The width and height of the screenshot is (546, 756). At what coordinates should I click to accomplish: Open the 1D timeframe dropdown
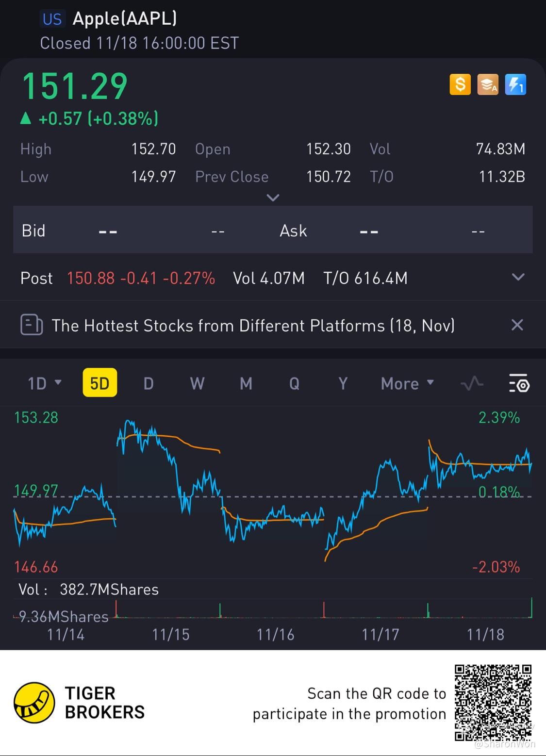45,383
